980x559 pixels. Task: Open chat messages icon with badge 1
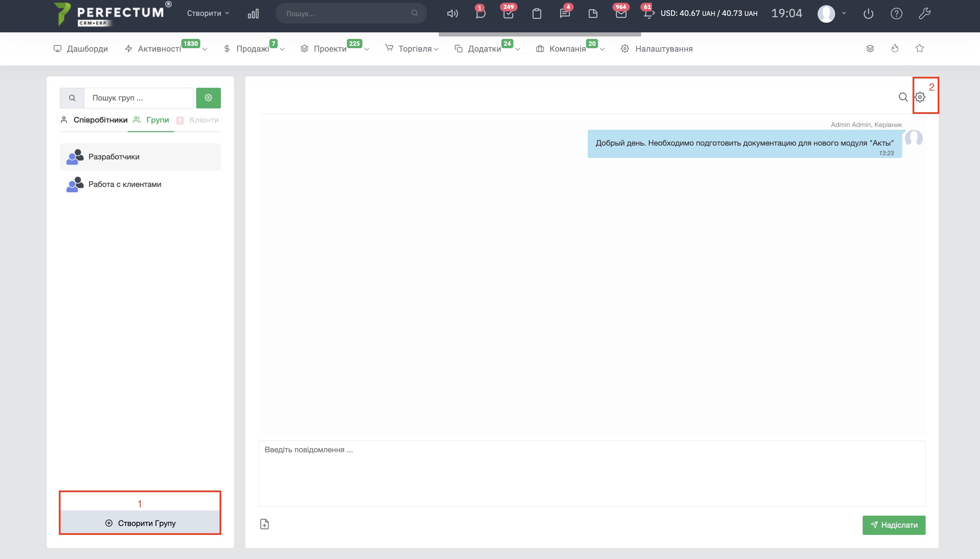click(480, 14)
